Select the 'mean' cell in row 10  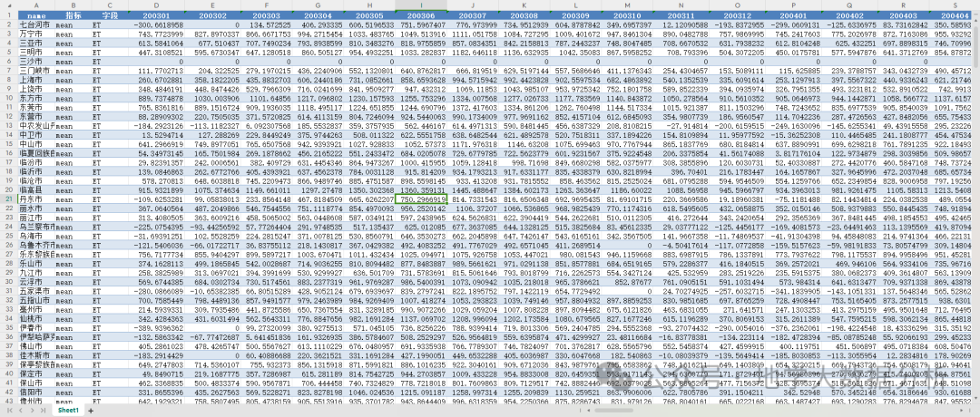click(x=72, y=99)
